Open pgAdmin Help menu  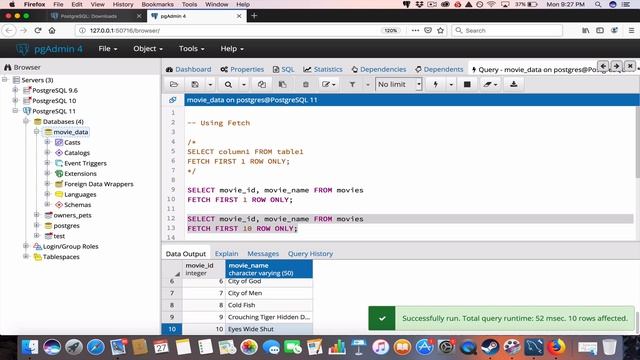coord(232,49)
